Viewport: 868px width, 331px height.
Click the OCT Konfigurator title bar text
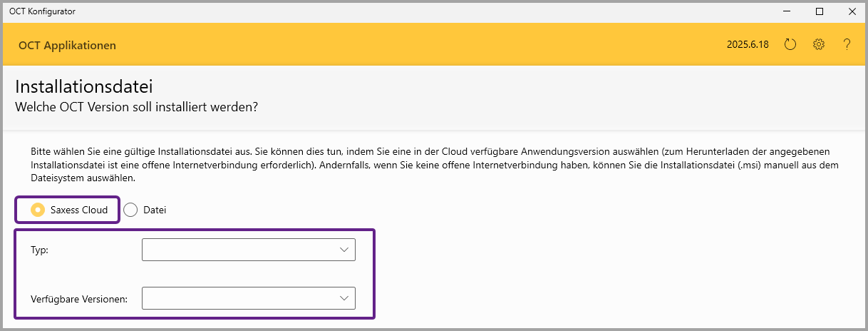click(x=42, y=11)
